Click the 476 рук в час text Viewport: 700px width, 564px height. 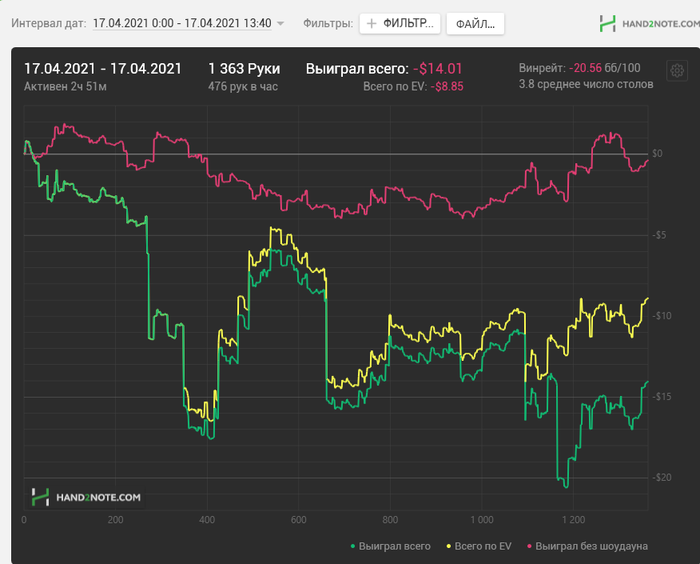tap(243, 86)
